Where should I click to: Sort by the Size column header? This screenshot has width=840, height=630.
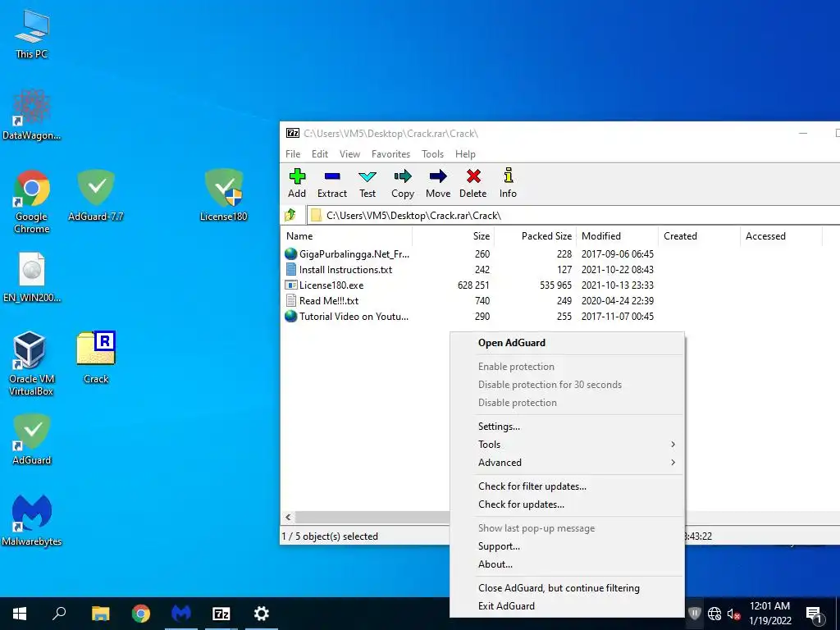(453, 236)
